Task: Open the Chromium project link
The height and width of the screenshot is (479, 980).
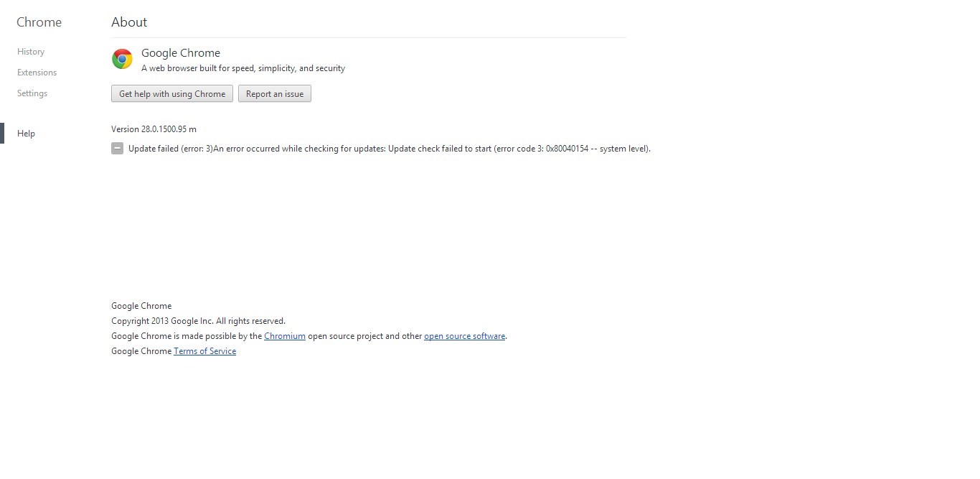Action: point(285,336)
